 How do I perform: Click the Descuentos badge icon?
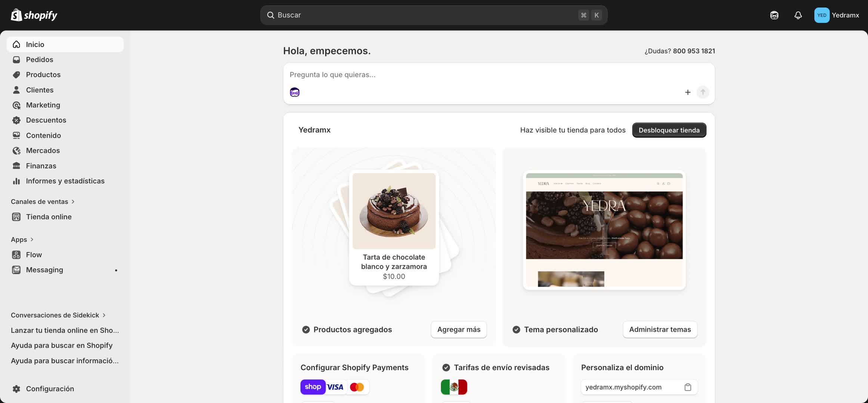(16, 120)
